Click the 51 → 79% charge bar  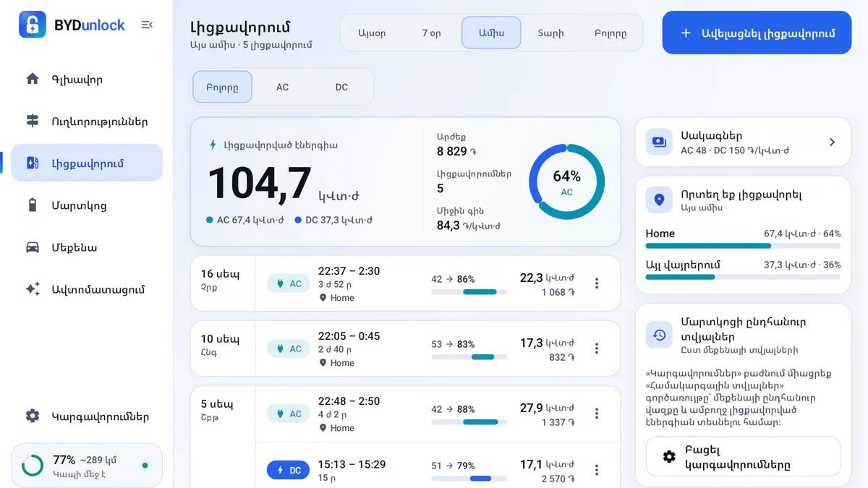tap(469, 478)
